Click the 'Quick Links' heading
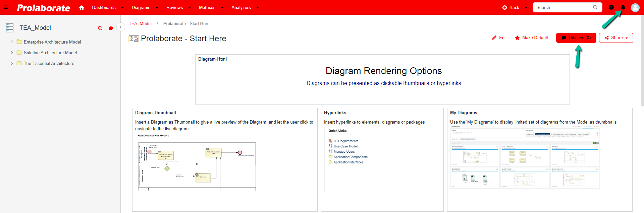 (x=337, y=131)
